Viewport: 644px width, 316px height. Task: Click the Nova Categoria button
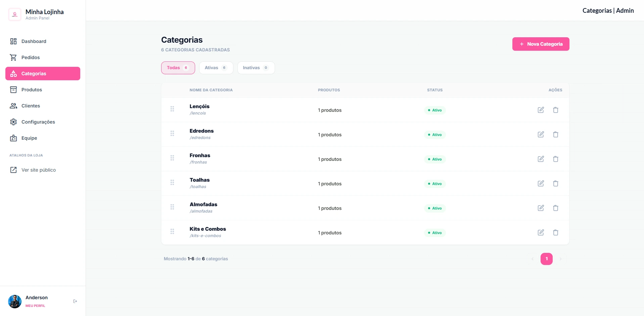point(541,44)
